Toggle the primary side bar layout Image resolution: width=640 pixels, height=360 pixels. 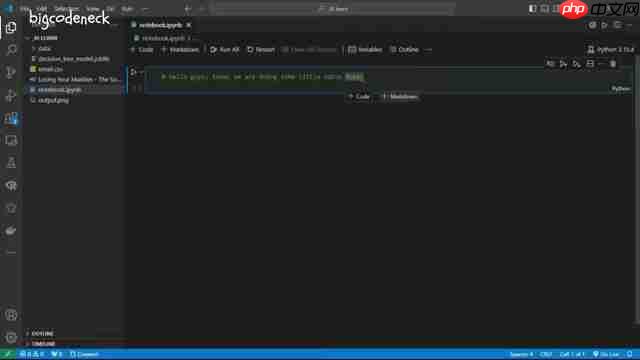click(532, 9)
